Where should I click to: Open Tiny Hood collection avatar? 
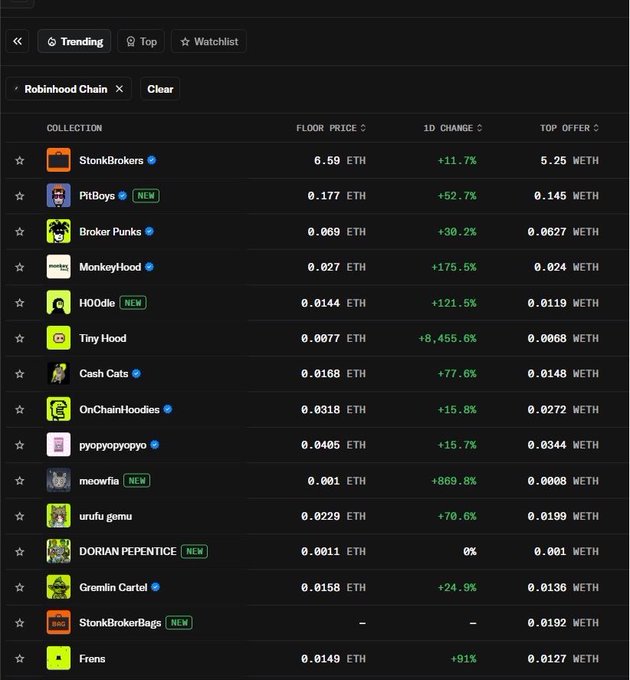pos(59,338)
